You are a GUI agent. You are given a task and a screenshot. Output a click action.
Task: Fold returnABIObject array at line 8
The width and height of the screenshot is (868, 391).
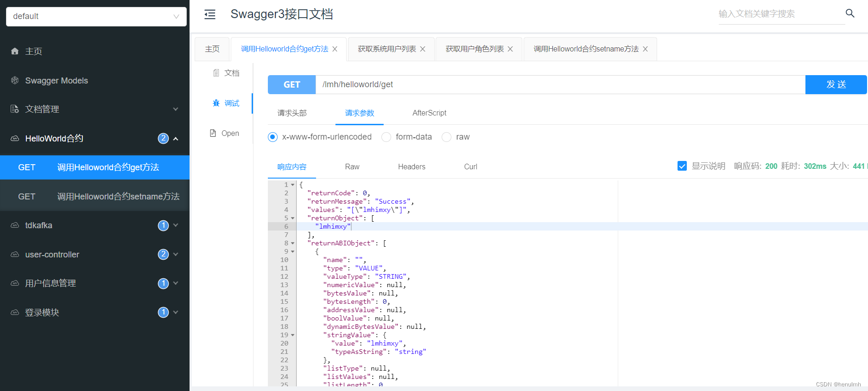coord(292,243)
